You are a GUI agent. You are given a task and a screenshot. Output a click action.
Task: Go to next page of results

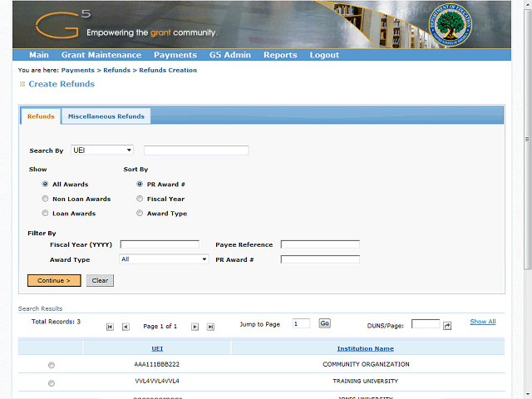coord(195,327)
